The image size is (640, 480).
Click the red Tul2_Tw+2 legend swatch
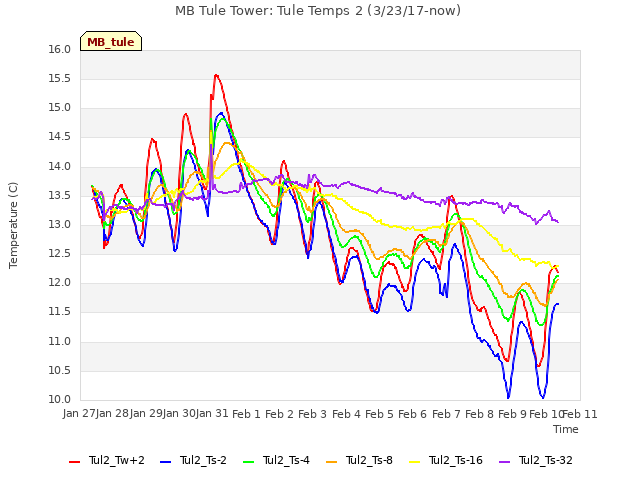point(74,461)
